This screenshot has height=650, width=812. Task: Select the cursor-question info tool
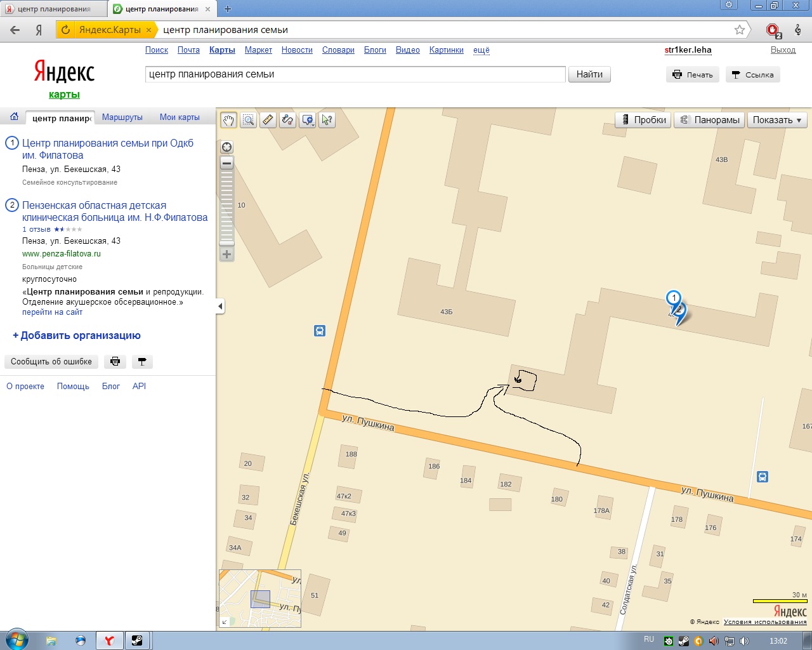point(327,120)
